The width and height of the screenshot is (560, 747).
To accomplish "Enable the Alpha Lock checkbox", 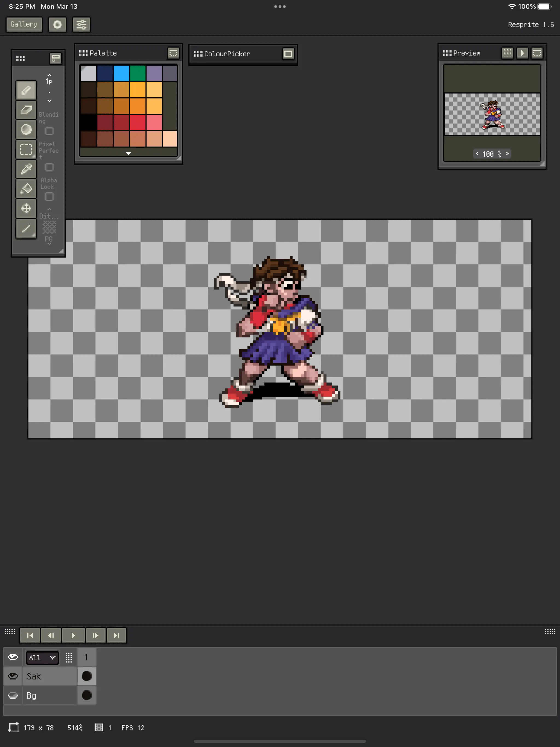I will (x=49, y=197).
